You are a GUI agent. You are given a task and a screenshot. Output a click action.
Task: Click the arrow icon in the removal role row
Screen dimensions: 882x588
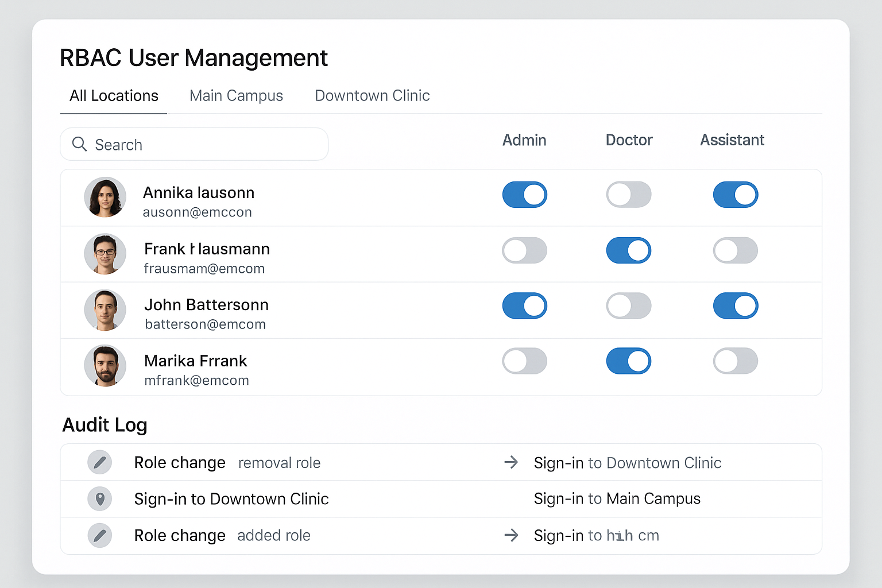(x=510, y=462)
